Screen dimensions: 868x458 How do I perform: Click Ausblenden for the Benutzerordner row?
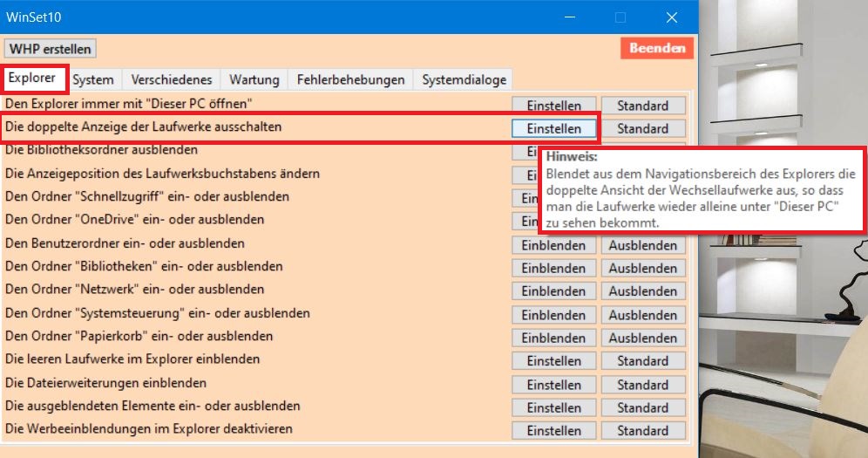click(643, 245)
